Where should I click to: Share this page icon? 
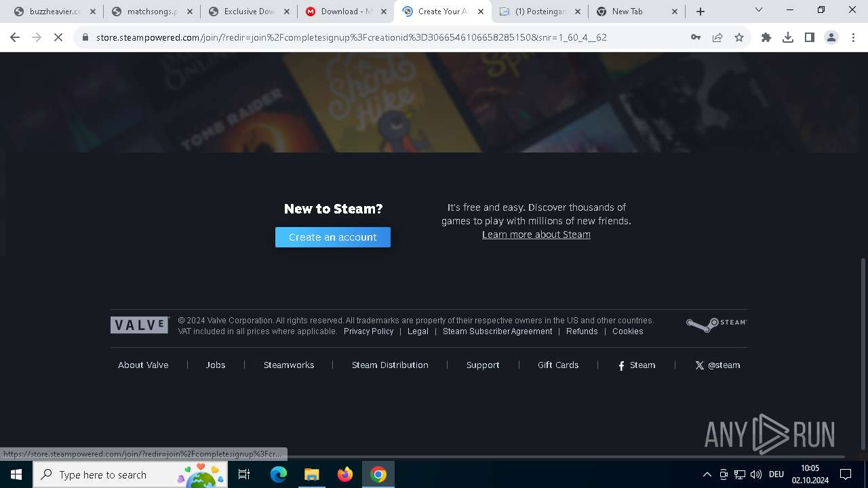pyautogui.click(x=717, y=37)
